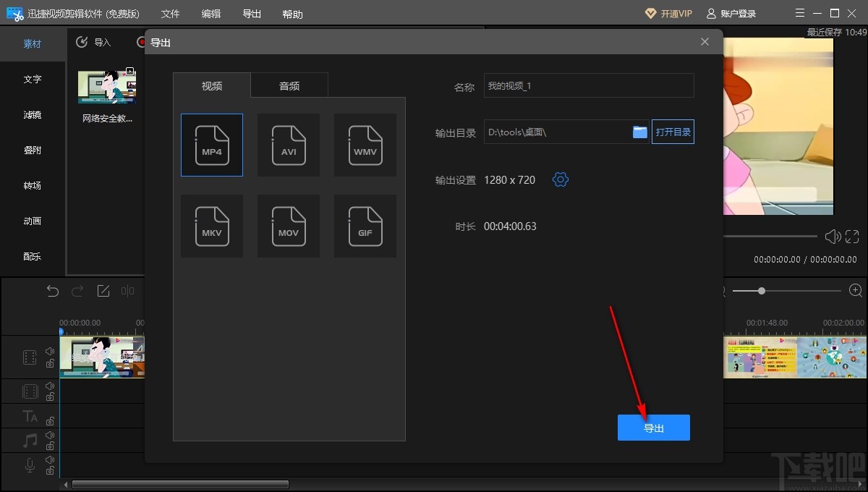Lock the text track
The image size is (868, 492).
pyautogui.click(x=50, y=420)
